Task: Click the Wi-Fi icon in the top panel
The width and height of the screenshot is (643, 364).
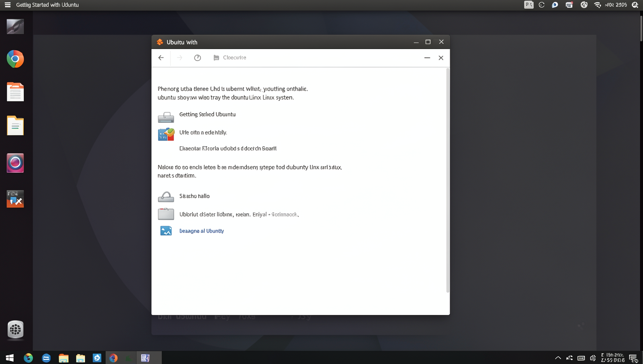Action: point(598,5)
